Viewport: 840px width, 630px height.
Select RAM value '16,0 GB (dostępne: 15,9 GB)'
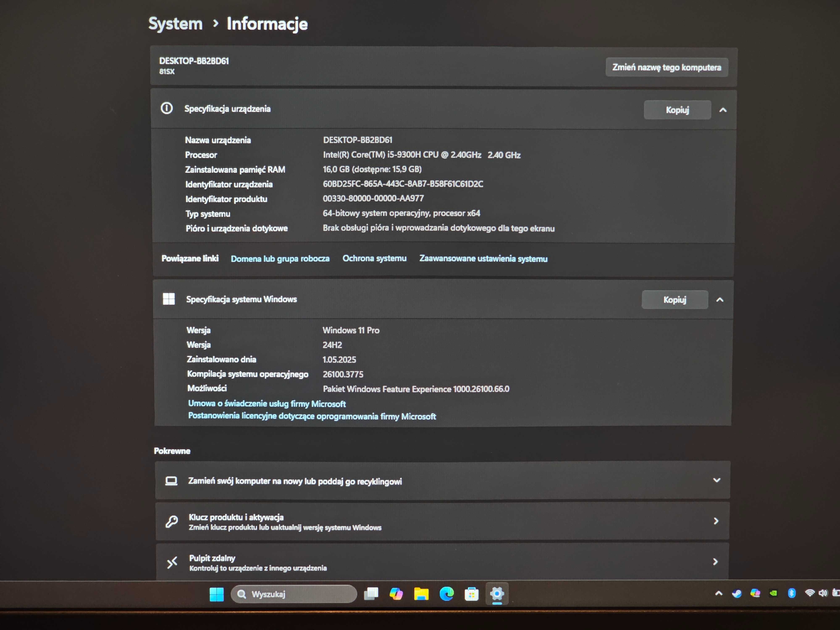[x=372, y=169]
